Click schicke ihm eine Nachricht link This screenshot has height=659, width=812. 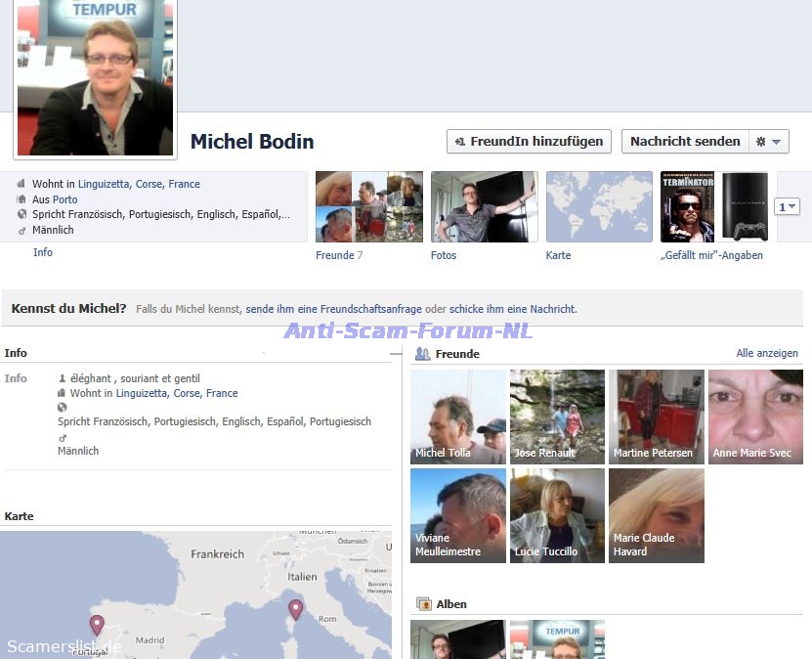pyautogui.click(x=512, y=309)
